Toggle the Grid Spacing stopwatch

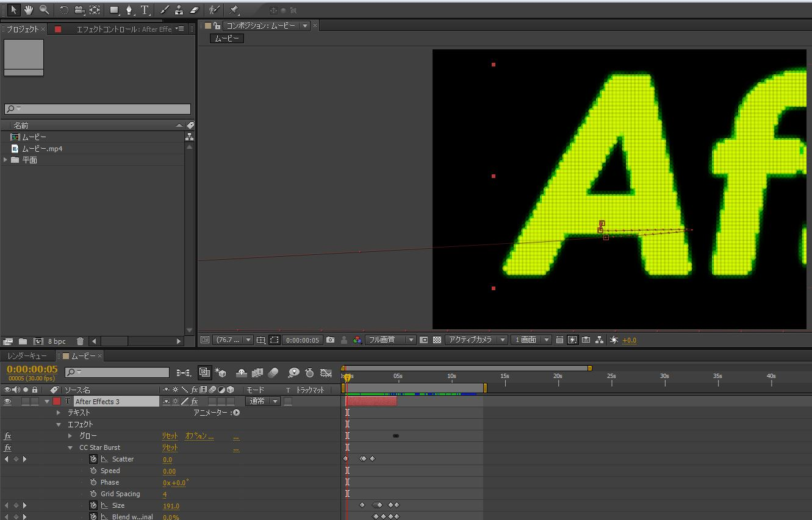93,494
